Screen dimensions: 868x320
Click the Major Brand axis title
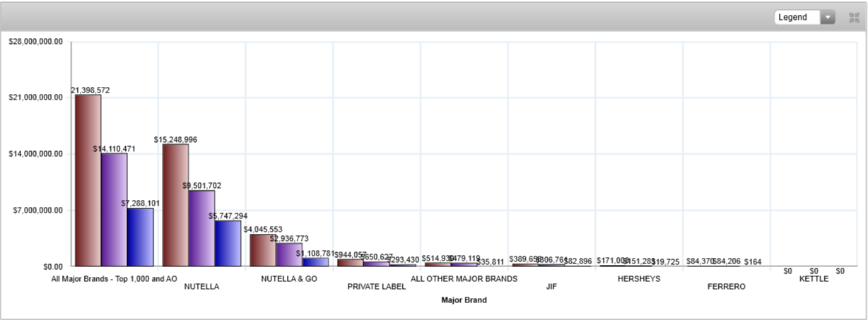pyautogui.click(x=464, y=300)
